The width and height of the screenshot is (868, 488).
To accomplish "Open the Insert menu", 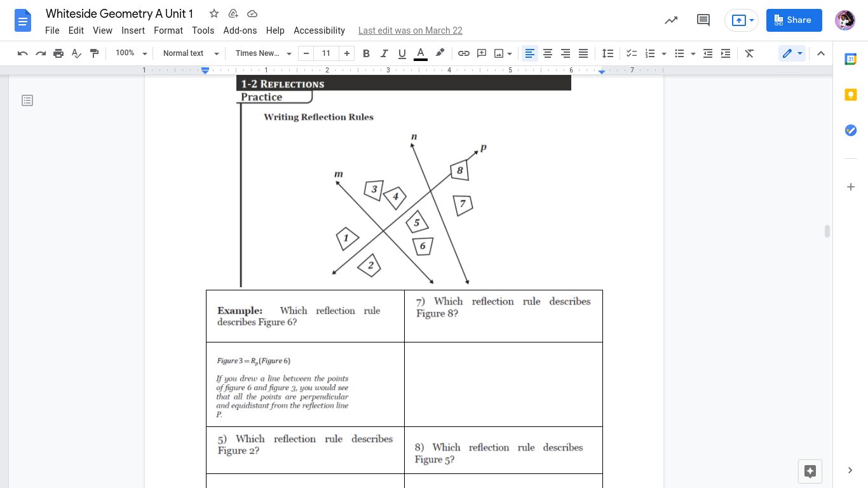I will 133,30.
